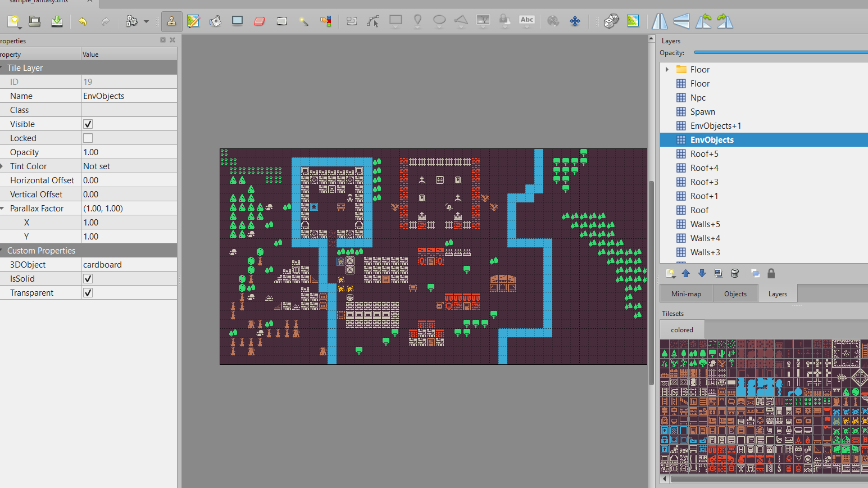Viewport: 868px width, 488px height.
Task: Toggle the Locked checkbox
Action: pos(88,138)
